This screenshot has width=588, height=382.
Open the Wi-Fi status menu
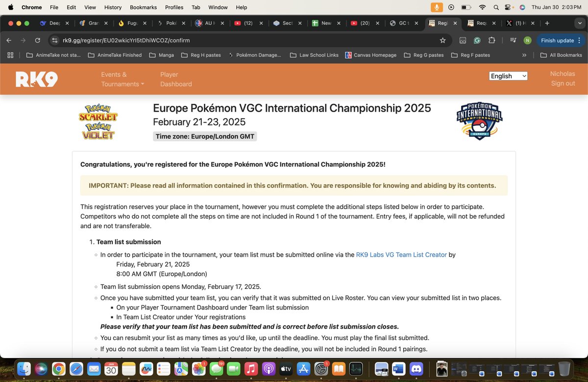tap(482, 7)
